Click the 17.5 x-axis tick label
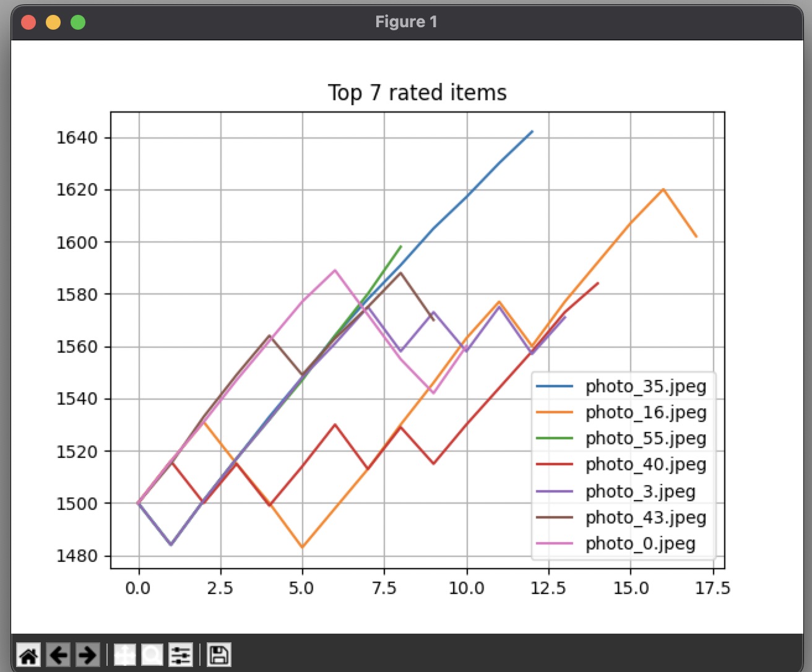Screen dimensions: 812x672 (712, 588)
